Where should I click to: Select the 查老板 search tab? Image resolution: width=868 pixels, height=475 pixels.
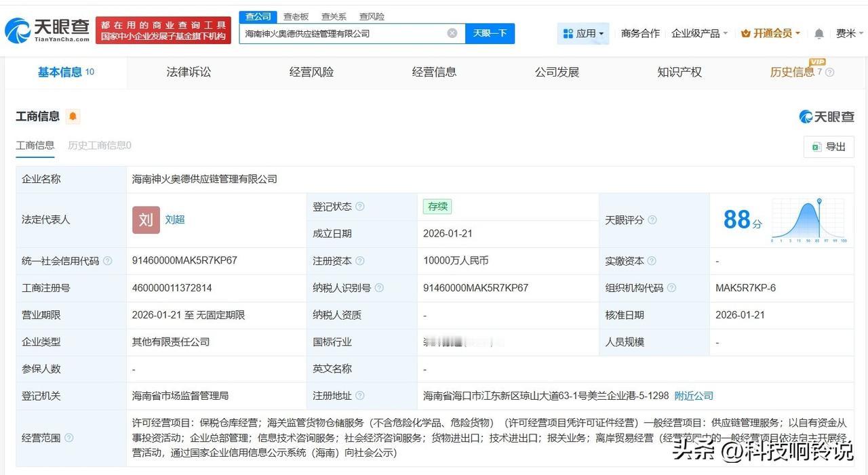coord(296,16)
